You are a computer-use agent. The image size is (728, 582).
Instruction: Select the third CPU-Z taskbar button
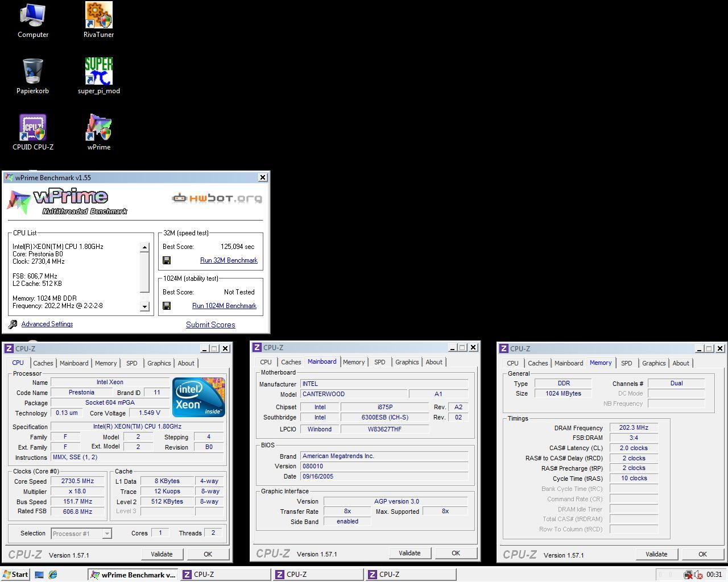pos(411,575)
